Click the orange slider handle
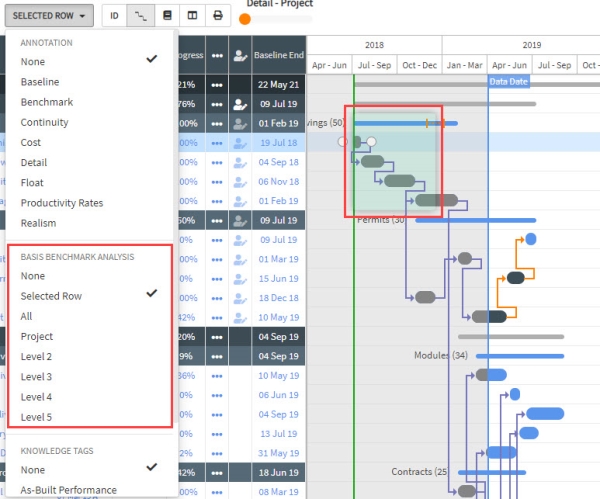600x499 pixels. [x=245, y=19]
